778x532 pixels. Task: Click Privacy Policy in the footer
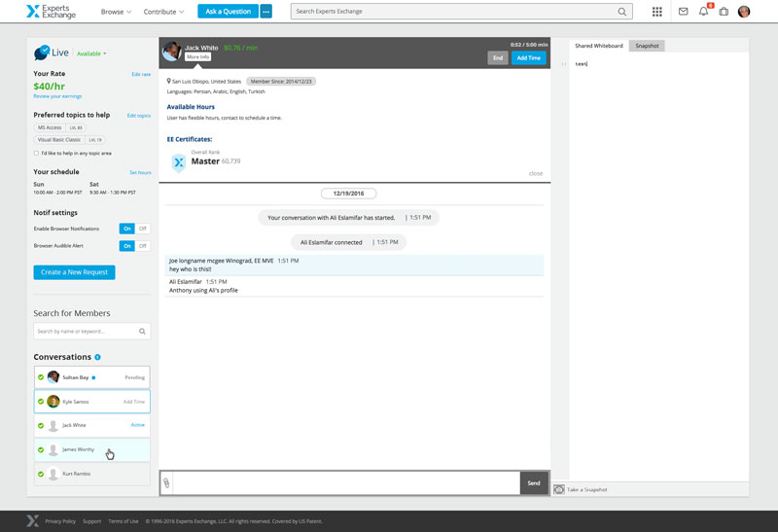click(x=60, y=521)
